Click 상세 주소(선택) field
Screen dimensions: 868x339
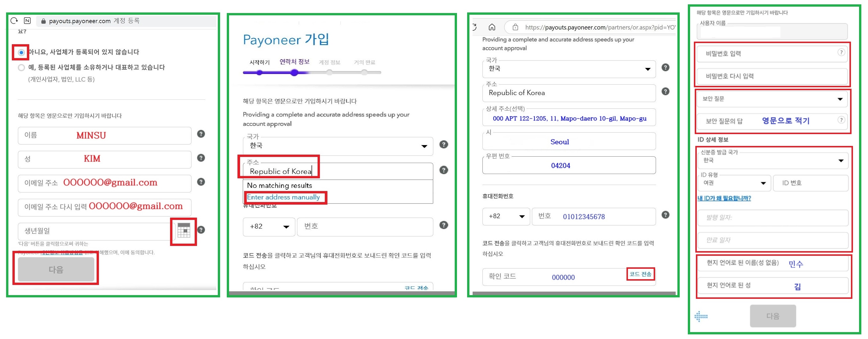tap(569, 118)
